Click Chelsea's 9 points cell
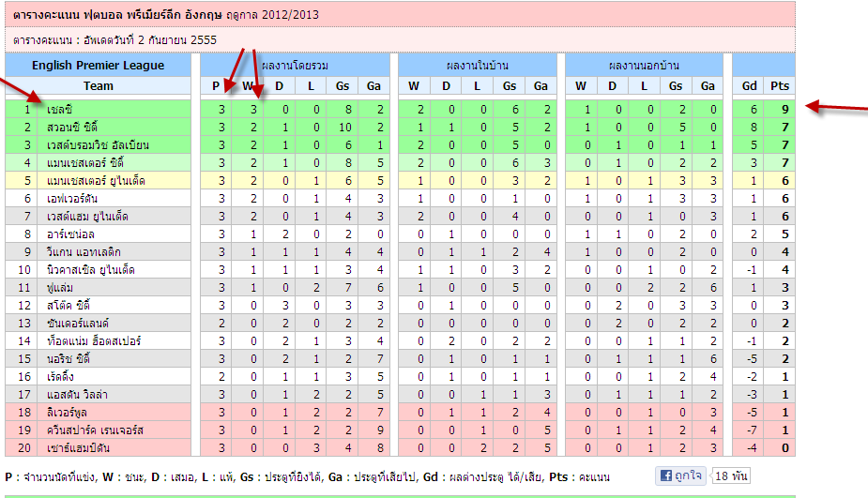868x498 pixels. click(780, 110)
